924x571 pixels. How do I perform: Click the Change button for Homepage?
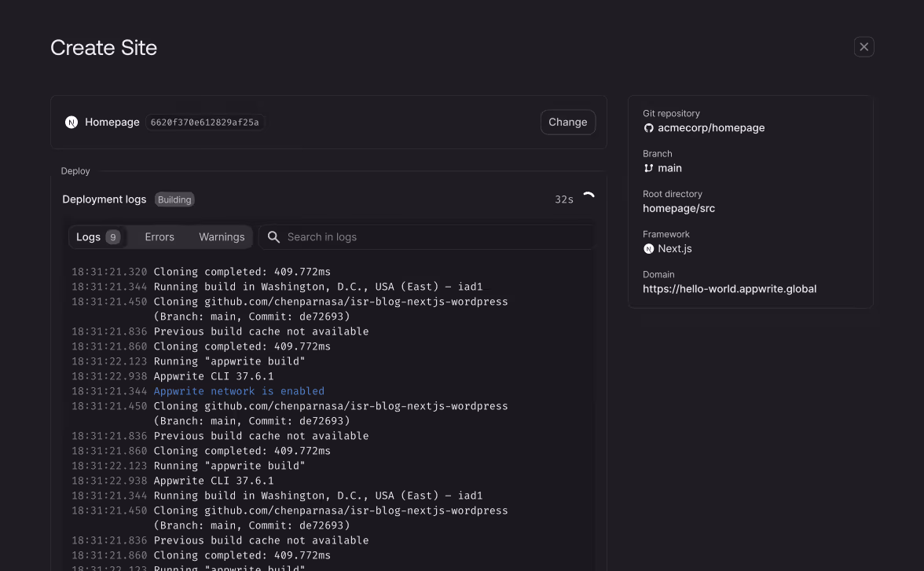567,122
